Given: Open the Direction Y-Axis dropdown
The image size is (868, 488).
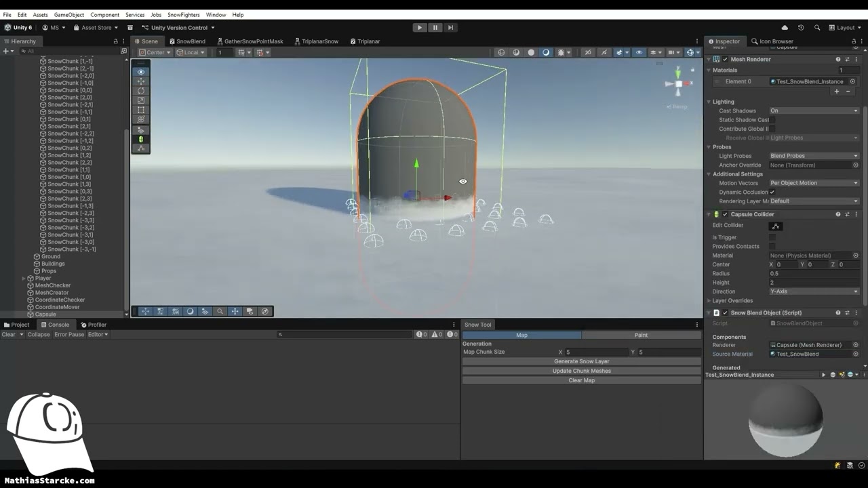Looking at the screenshot, I should coord(814,292).
